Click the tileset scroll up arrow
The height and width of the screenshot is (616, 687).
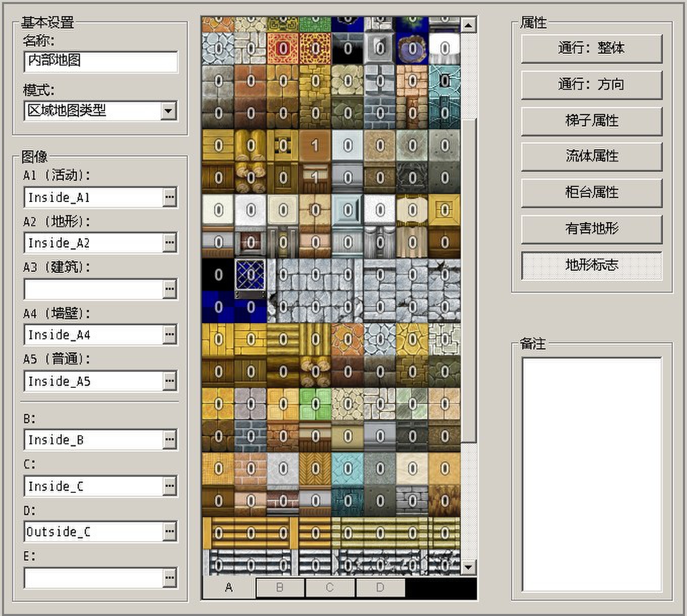point(468,25)
